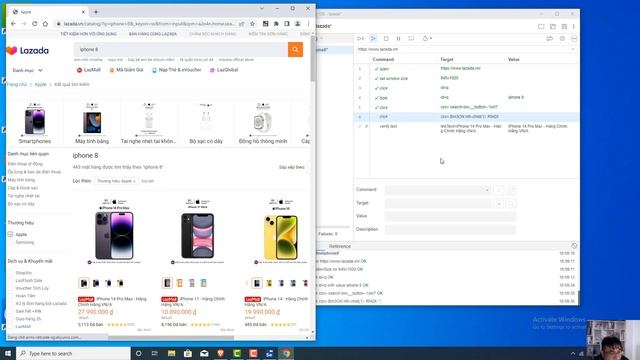Click Apple breadcrumb link
The height and width of the screenshot is (360, 640).
coord(40,84)
